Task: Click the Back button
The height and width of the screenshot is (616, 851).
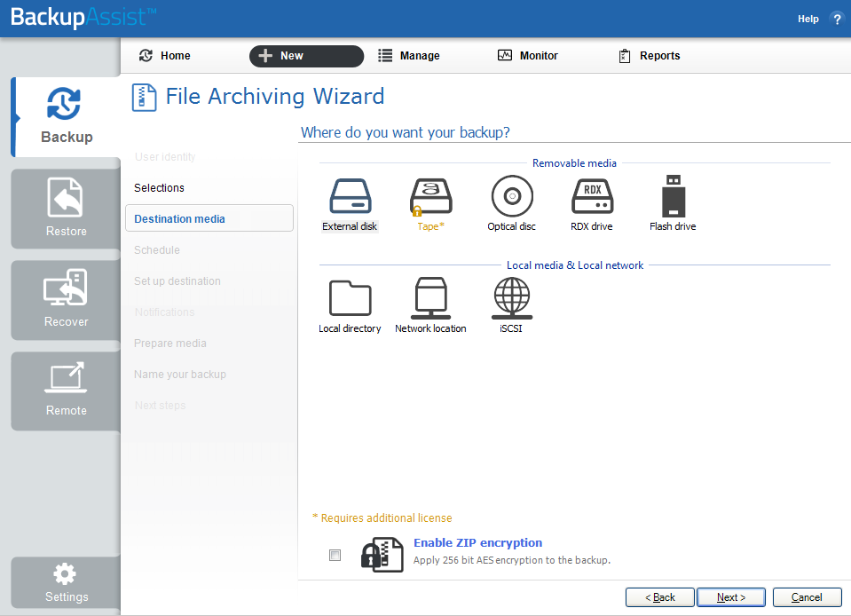Action: pos(660,597)
